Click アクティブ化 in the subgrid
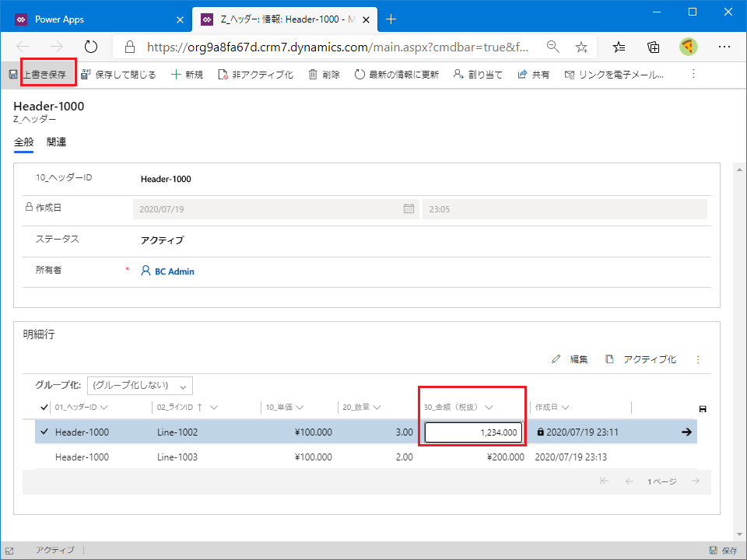Image resolution: width=747 pixels, height=560 pixels. (x=640, y=359)
